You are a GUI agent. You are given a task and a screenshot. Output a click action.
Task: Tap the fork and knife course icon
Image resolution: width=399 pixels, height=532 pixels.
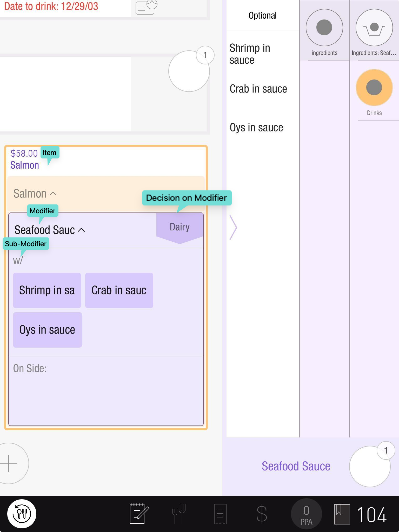179,514
